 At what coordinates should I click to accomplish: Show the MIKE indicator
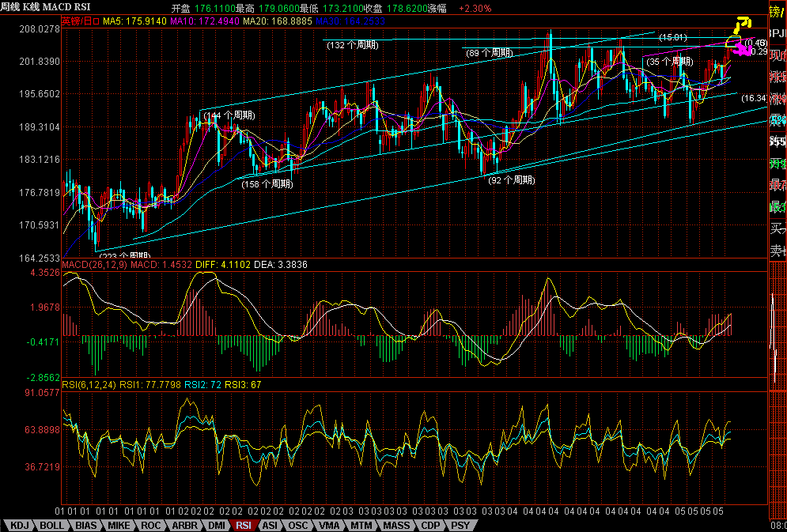[x=119, y=525]
